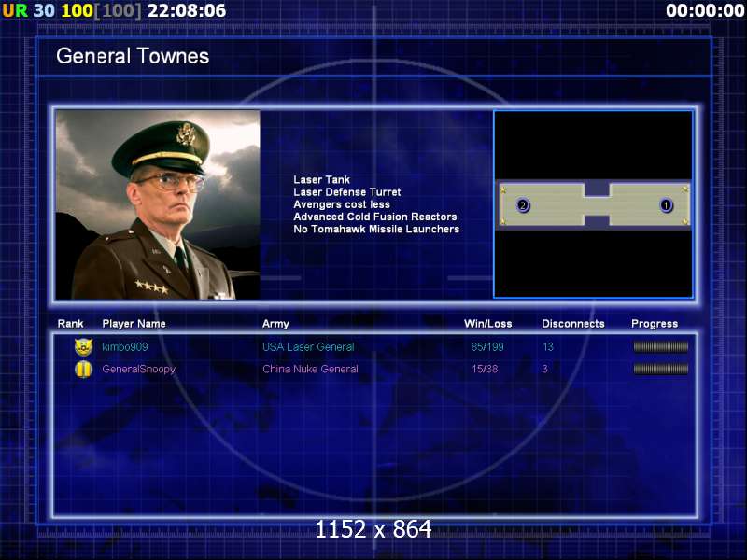The image size is (747, 560).
Task: Select player name kimbo909
Action: [125, 346]
